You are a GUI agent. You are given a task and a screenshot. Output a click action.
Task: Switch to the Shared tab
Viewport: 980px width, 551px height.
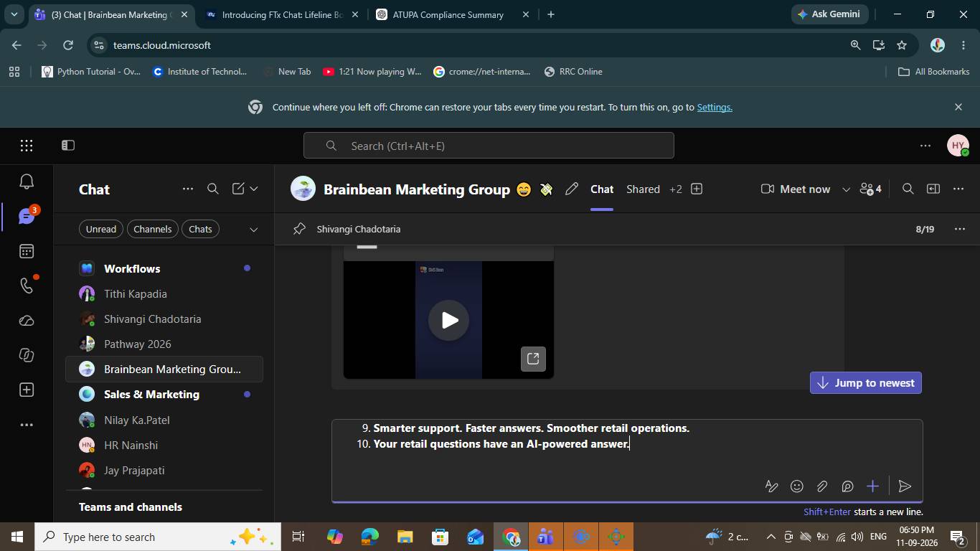(x=643, y=189)
